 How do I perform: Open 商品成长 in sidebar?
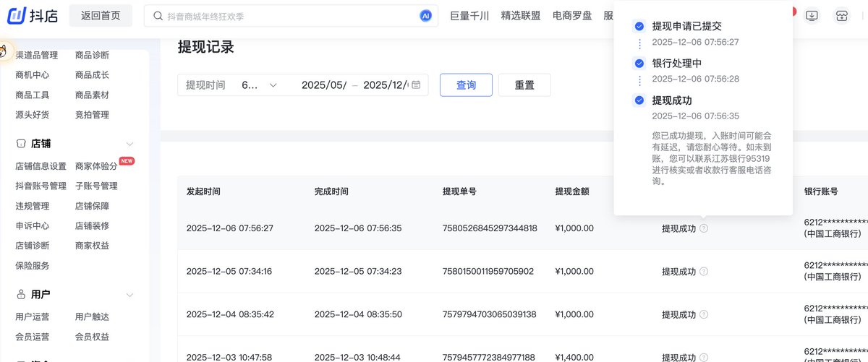point(92,74)
